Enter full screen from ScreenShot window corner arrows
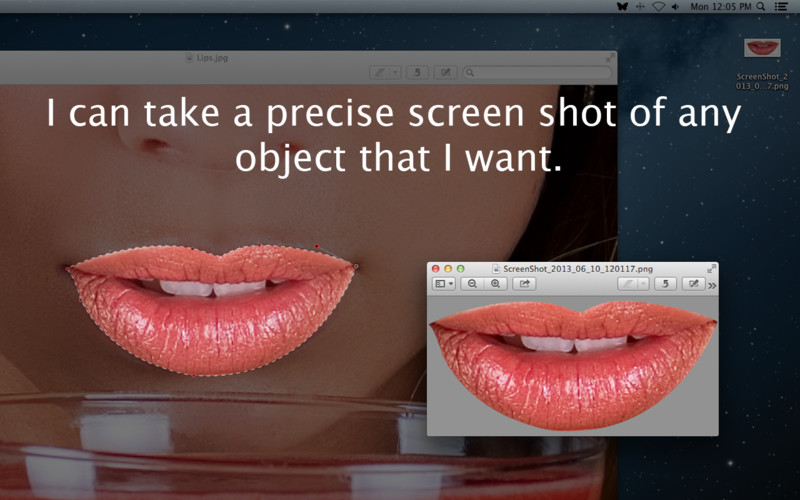This screenshot has height=500, width=800. tap(712, 268)
